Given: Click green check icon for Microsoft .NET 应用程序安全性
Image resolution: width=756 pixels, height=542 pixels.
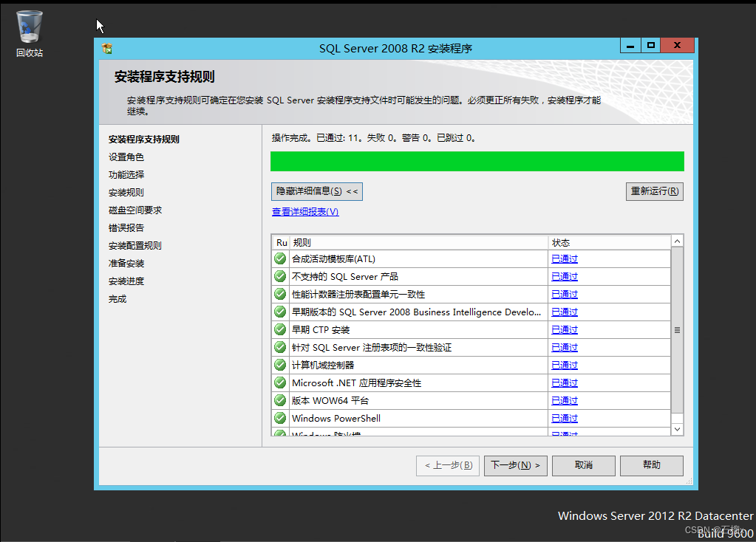Looking at the screenshot, I should pyautogui.click(x=280, y=383).
